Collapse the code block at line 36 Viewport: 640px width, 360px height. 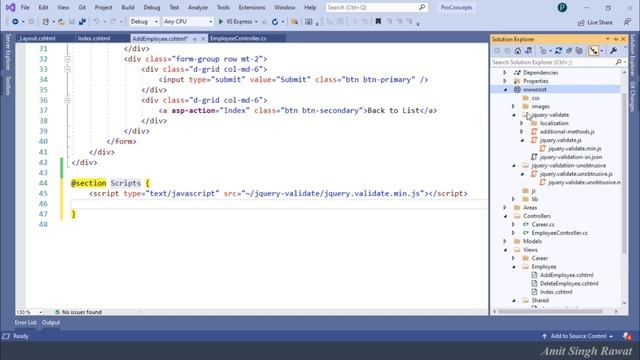pyautogui.click(x=67, y=100)
